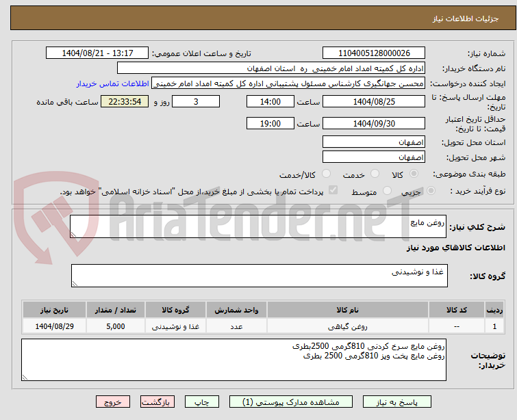This screenshot has width=517, height=420.
Task: Click the گروه کالا text area
Action: (x=259, y=276)
